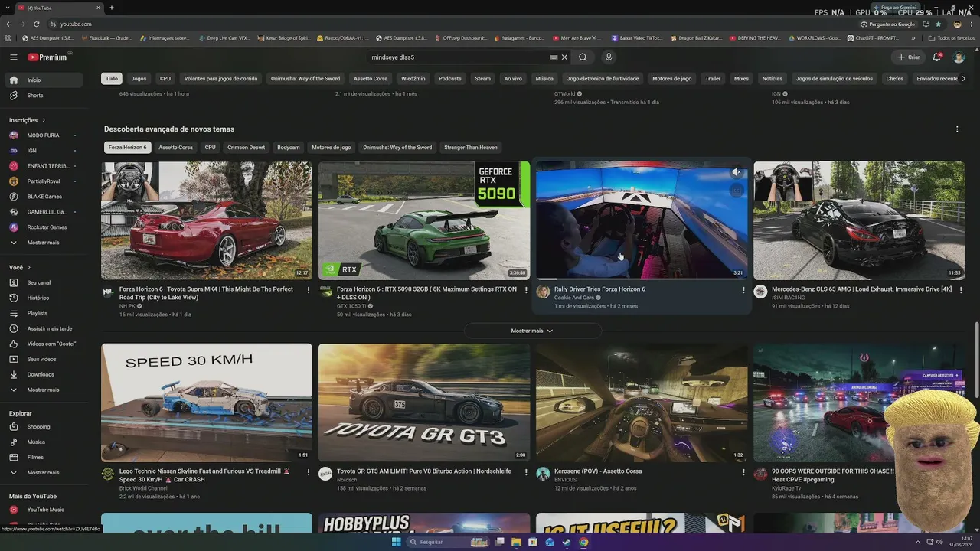Image resolution: width=980 pixels, height=551 pixels.
Task: Show next filter chips with right arrow
Action: click(x=963, y=79)
